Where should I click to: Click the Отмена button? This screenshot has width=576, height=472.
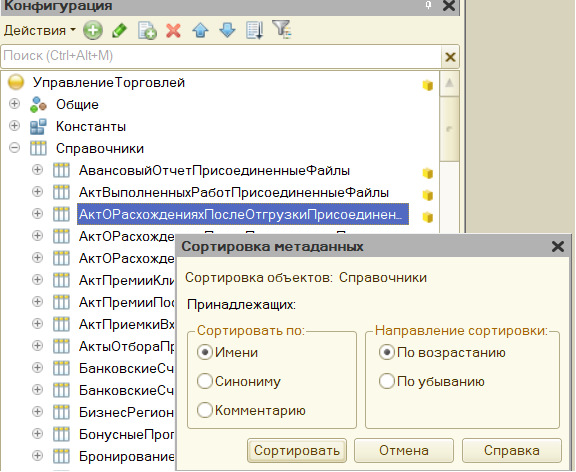click(x=404, y=450)
